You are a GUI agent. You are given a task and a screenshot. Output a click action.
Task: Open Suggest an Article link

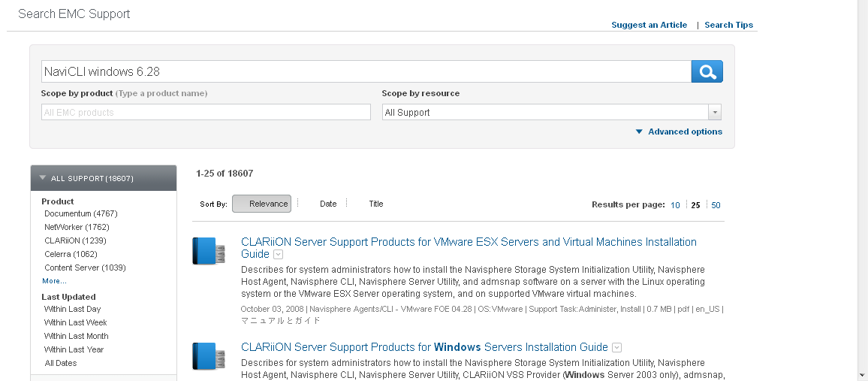(x=649, y=25)
